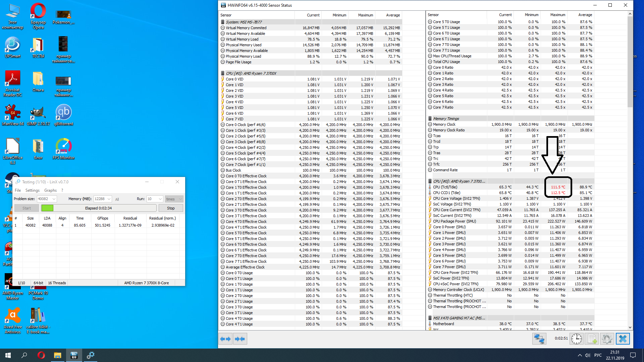Image resolution: width=644 pixels, height=362 pixels.
Task: Click the blue X close sensors button
Action: (623, 339)
